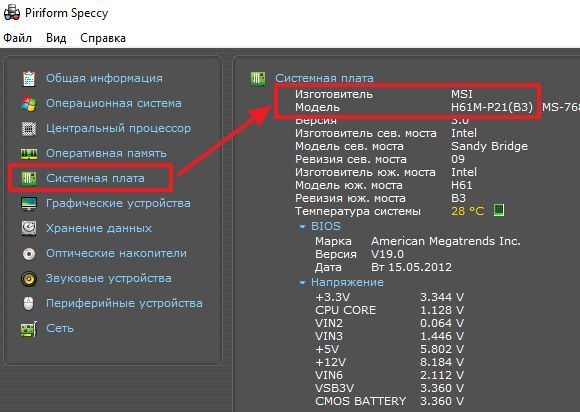
Task: Click the H61 south bridge value
Action: coord(462,185)
